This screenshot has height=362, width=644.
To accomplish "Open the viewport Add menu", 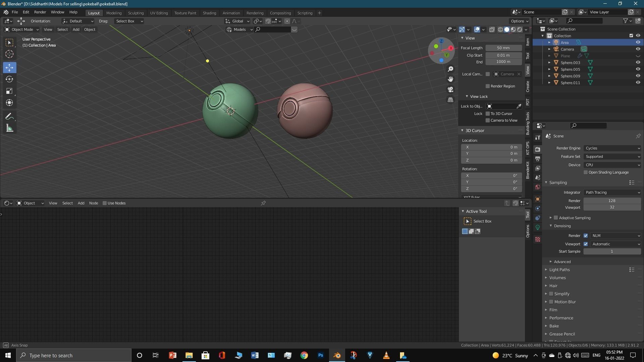I will pos(76,29).
